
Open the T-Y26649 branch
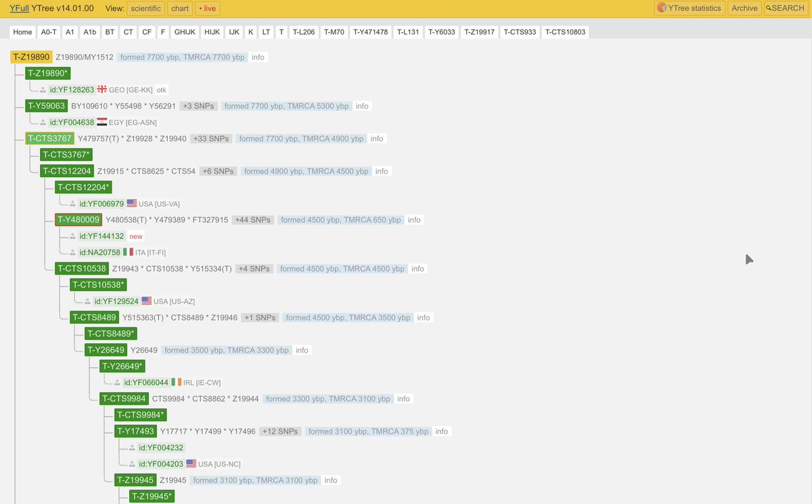pyautogui.click(x=106, y=350)
